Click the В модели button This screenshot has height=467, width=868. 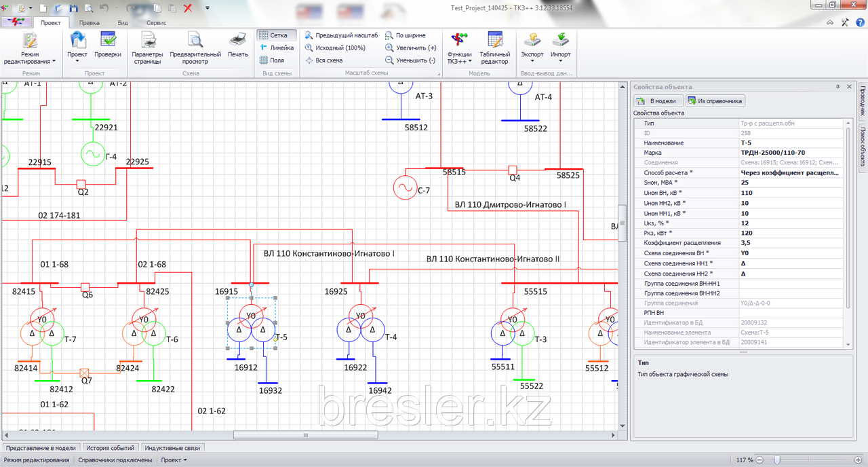tap(656, 101)
